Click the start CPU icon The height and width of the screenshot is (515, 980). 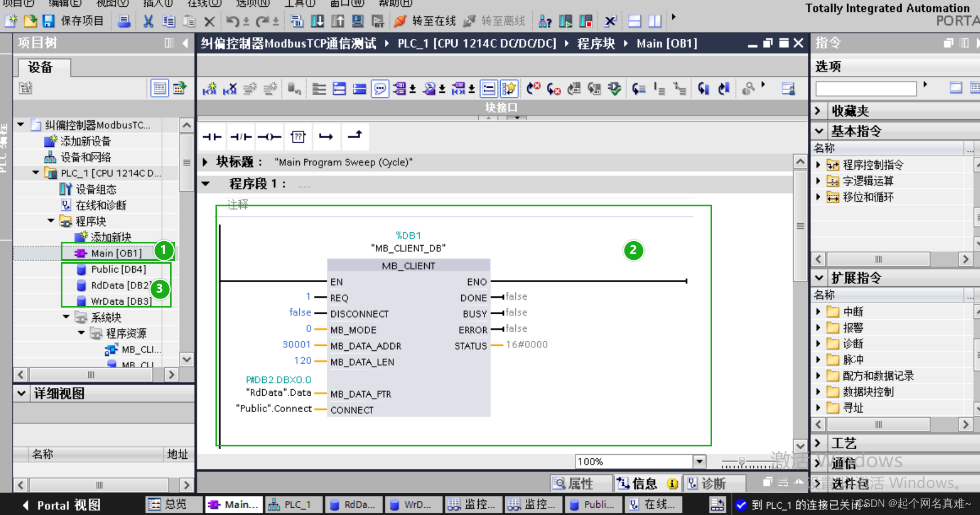565,21
